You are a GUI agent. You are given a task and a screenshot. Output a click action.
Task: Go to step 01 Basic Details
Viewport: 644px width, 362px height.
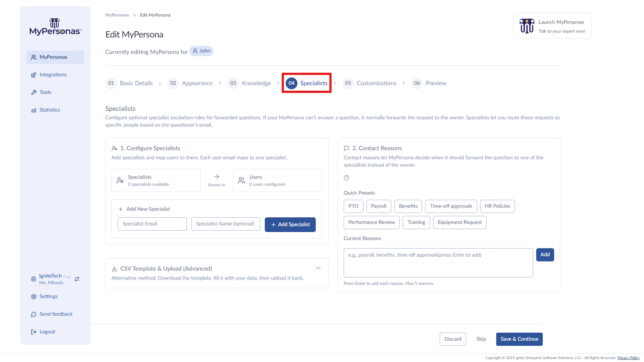pos(129,83)
